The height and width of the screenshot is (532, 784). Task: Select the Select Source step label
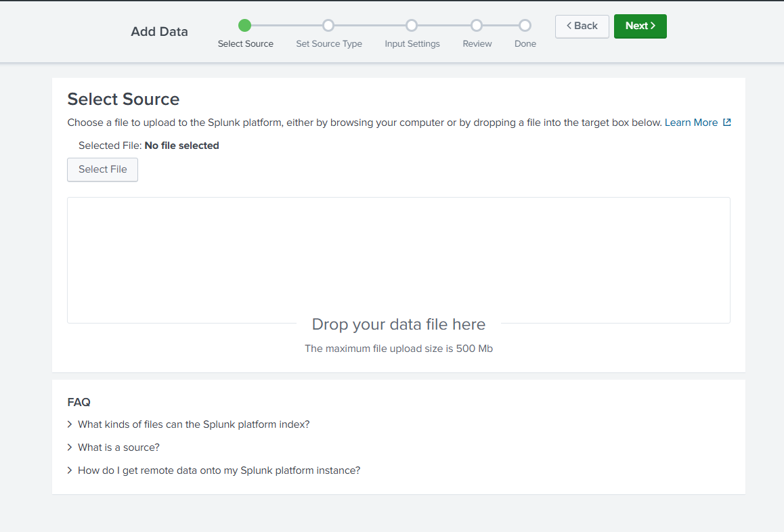point(246,44)
